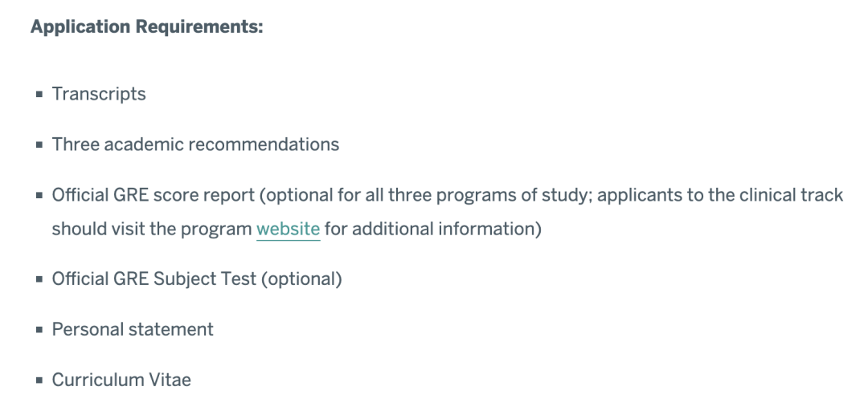
Task: Click the word 'optional' in Subject Test line
Action: click(x=301, y=279)
